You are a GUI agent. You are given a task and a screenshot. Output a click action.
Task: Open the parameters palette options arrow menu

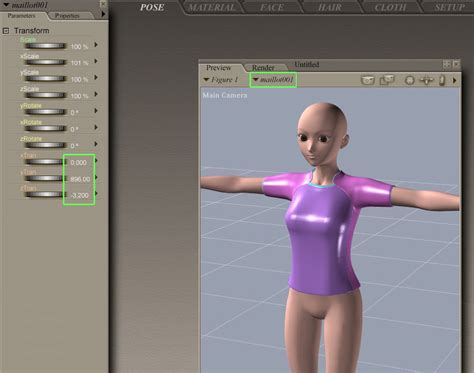tap(103, 14)
